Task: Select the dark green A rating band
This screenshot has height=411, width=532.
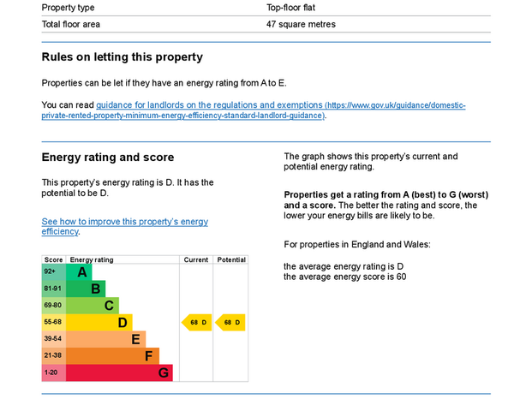Action: pyautogui.click(x=80, y=272)
